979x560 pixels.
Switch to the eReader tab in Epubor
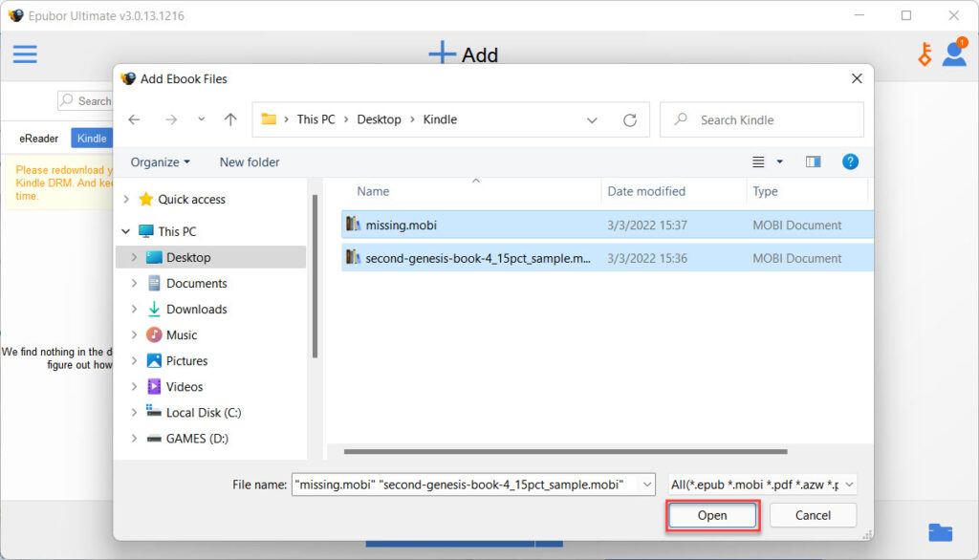(38, 139)
